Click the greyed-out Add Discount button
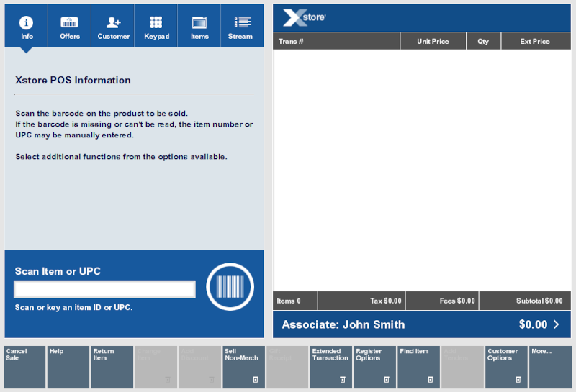 click(x=199, y=367)
